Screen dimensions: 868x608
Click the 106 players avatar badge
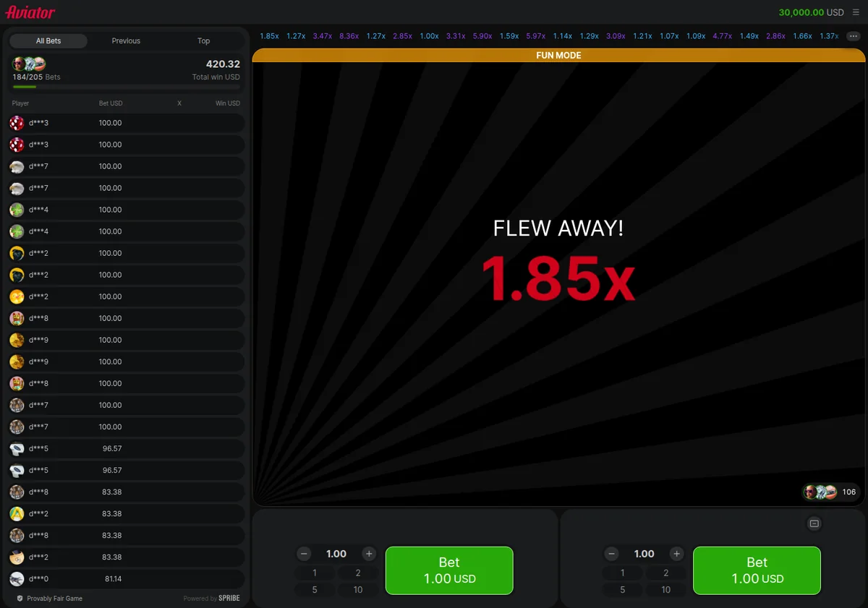tap(831, 492)
